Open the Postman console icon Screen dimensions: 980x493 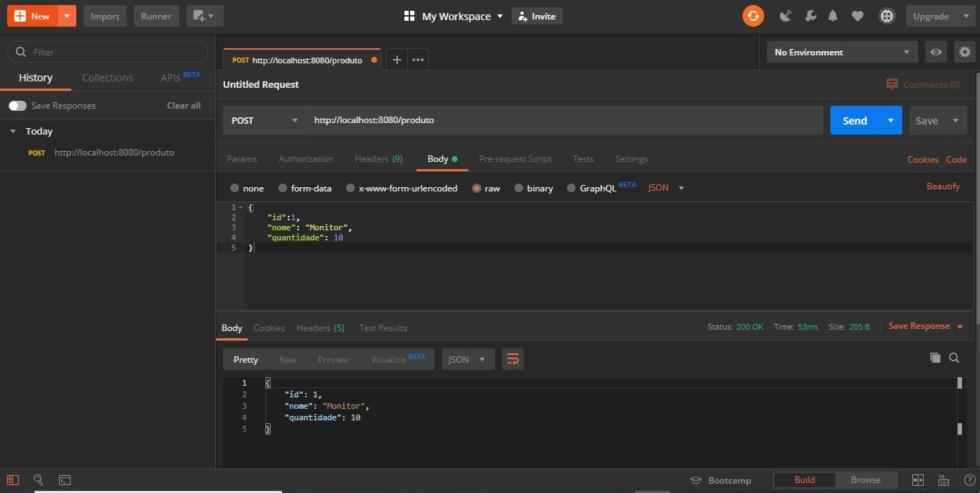coord(65,480)
